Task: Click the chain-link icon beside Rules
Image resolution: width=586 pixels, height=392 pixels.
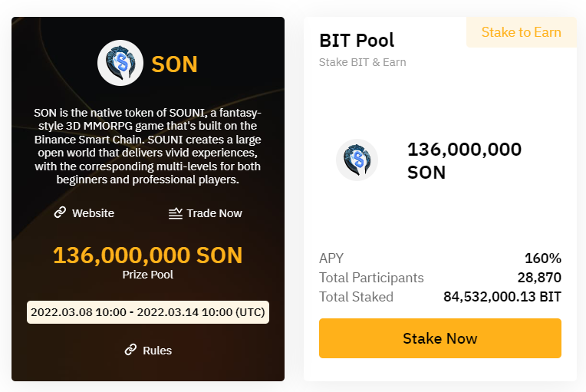Action: click(130, 350)
